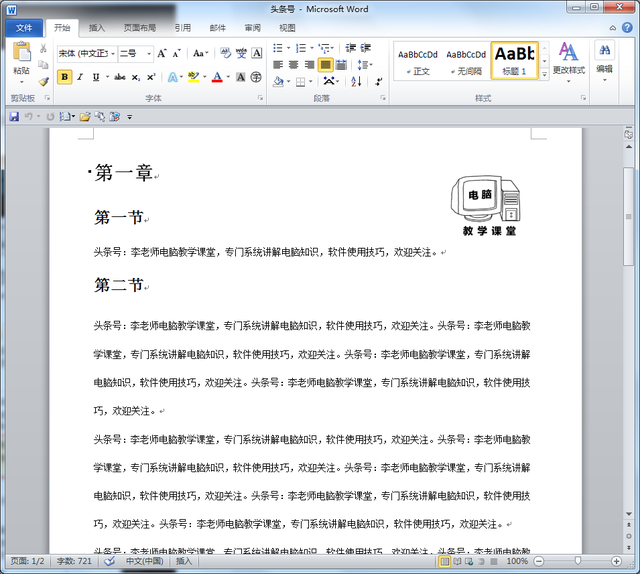
Task: Increase paragraph indent
Action: (366, 48)
